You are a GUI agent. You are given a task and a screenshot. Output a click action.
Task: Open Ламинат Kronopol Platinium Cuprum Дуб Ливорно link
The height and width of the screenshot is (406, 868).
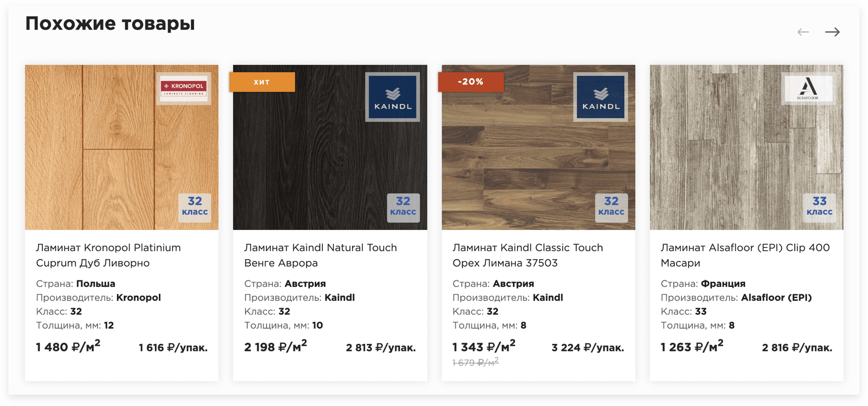click(x=108, y=255)
